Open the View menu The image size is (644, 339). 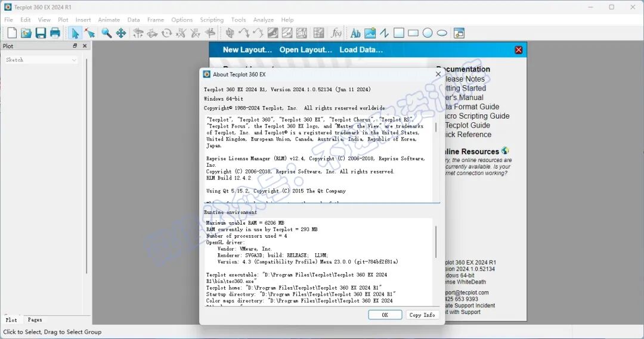click(44, 20)
